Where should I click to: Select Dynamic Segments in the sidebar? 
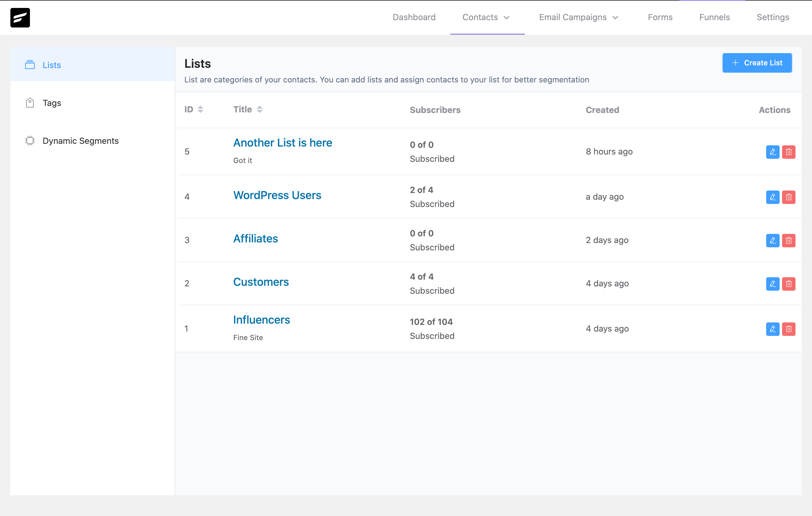click(x=92, y=140)
